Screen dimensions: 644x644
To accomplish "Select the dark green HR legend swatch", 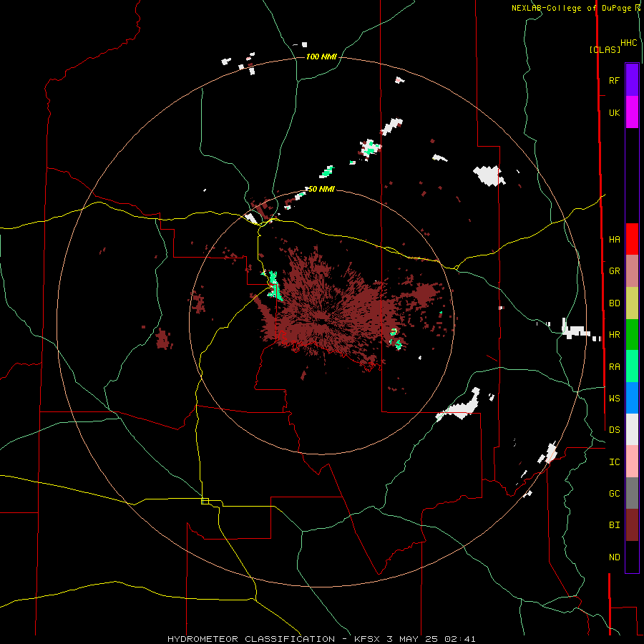I will (632, 335).
